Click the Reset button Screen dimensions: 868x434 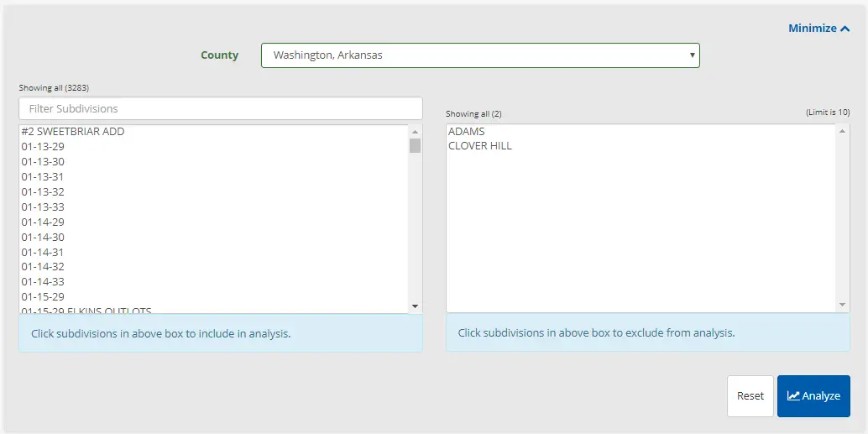click(750, 395)
